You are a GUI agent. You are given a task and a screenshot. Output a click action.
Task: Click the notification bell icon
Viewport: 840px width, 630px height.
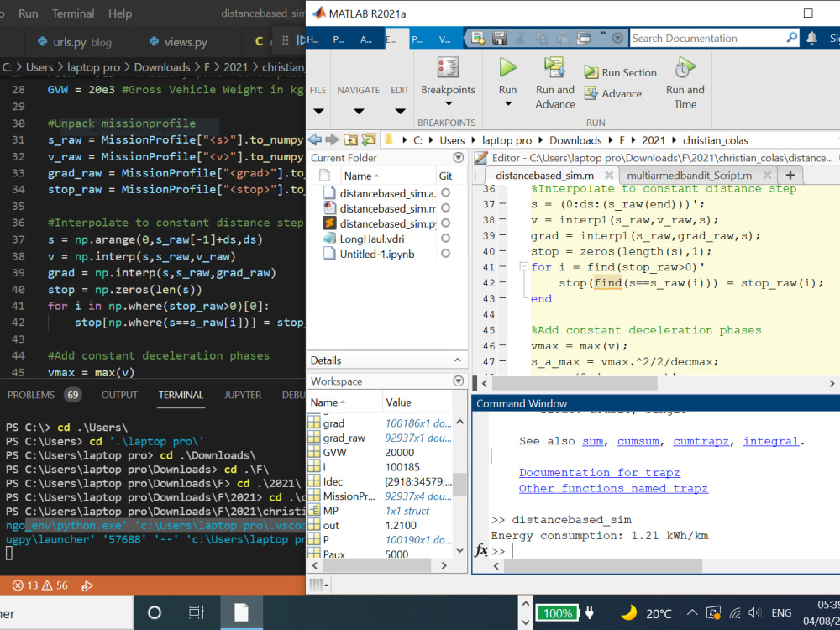[811, 38]
